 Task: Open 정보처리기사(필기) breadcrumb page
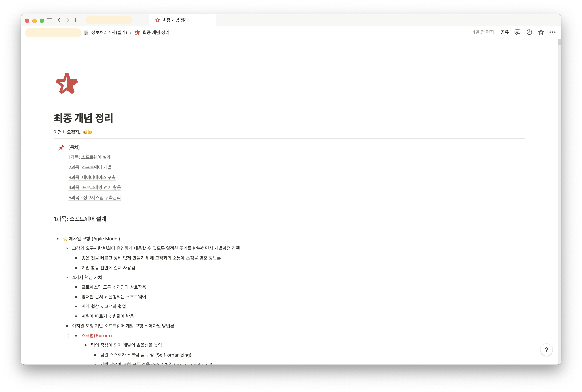(109, 32)
